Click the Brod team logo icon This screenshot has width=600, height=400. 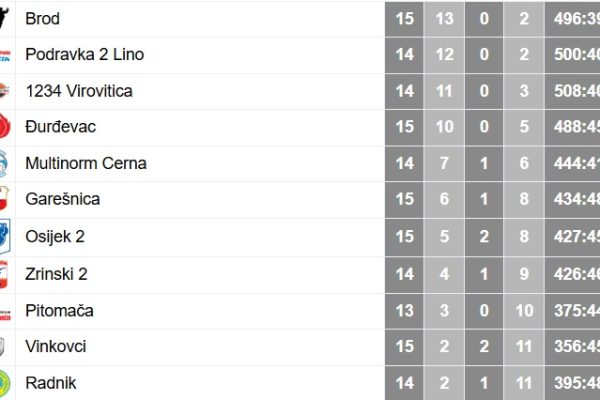4,18
